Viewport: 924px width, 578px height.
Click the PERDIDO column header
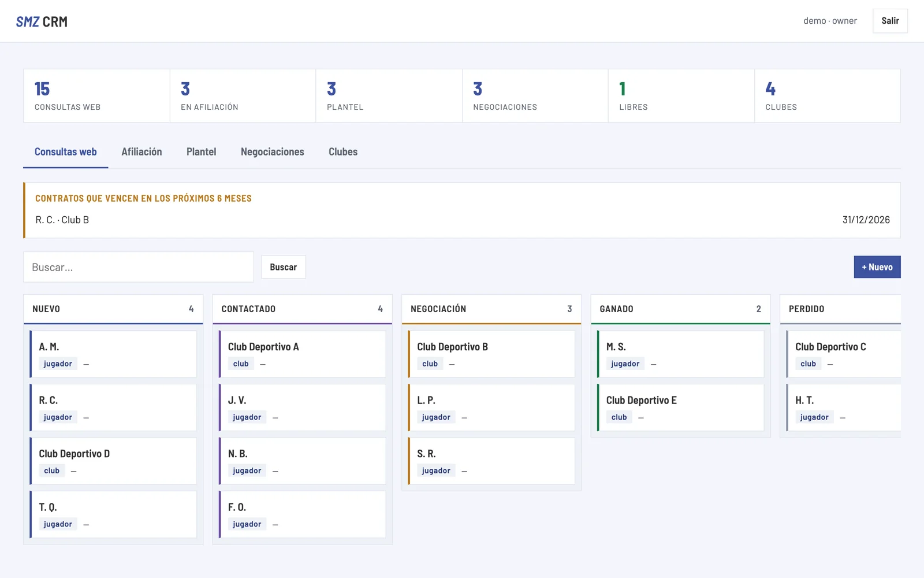click(x=840, y=309)
